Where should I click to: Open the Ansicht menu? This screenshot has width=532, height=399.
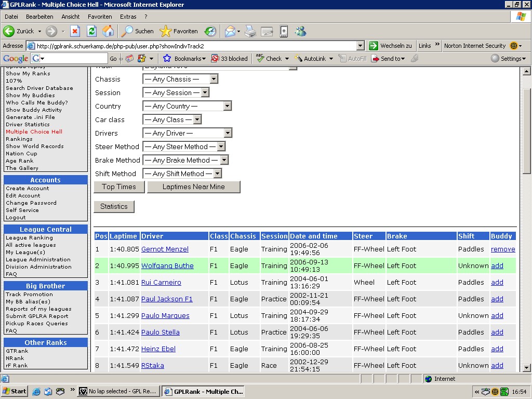click(x=71, y=17)
